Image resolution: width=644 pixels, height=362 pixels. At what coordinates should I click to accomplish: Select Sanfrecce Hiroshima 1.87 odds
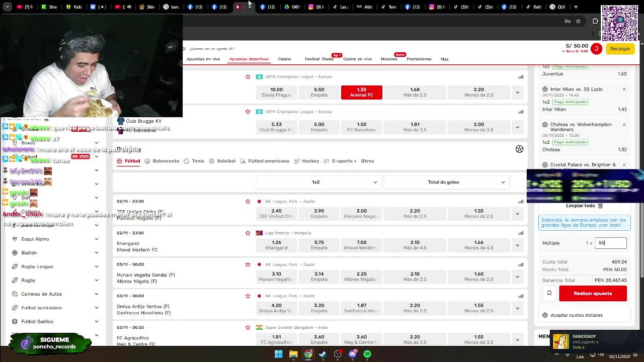click(362, 308)
